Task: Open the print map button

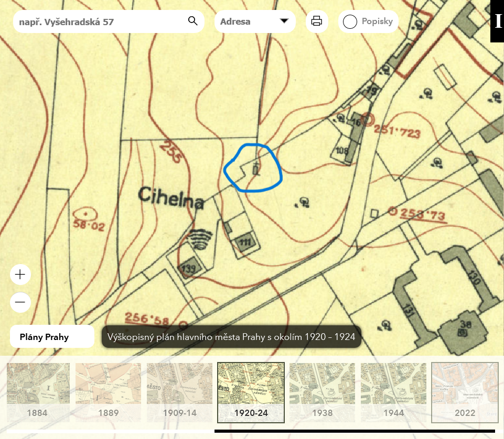Action: [317, 21]
